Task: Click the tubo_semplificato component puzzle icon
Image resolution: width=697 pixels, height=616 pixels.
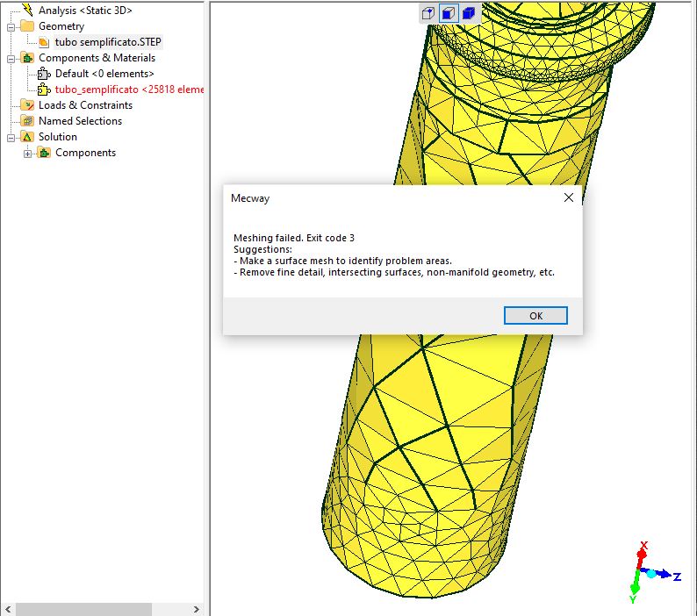Action: 44,90
